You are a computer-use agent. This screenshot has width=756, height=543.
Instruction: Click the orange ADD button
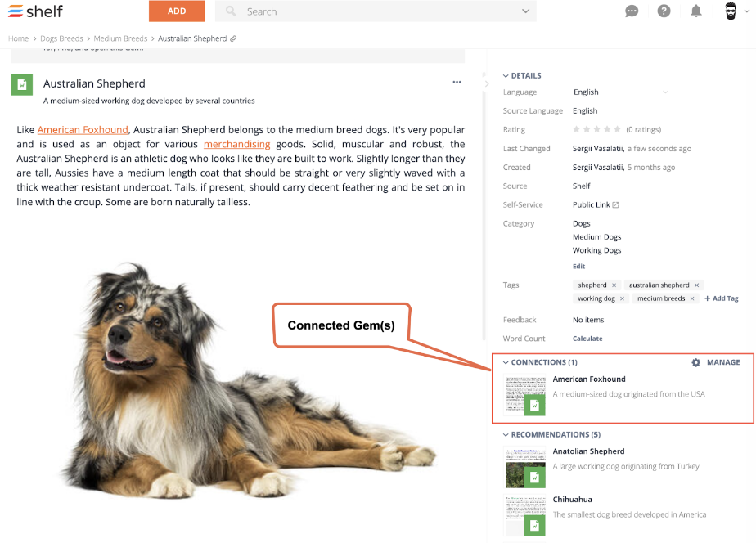point(177,11)
